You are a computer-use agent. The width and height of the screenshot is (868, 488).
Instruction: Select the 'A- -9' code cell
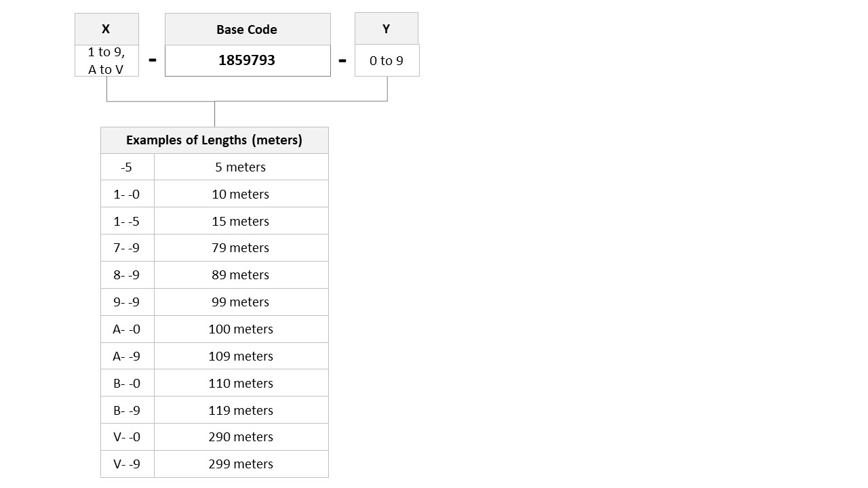[x=127, y=356]
